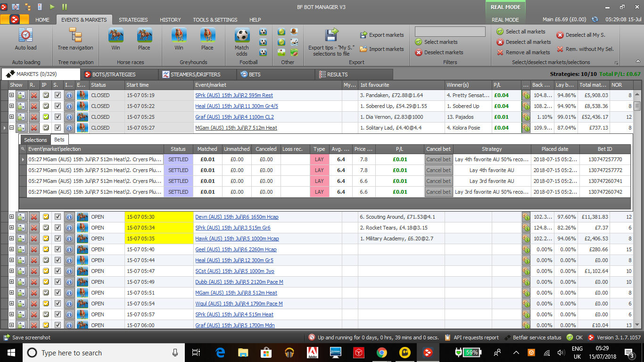This screenshot has height=362, width=644.
Task: Open File Explorer from taskbar
Action: pyautogui.click(x=243, y=353)
